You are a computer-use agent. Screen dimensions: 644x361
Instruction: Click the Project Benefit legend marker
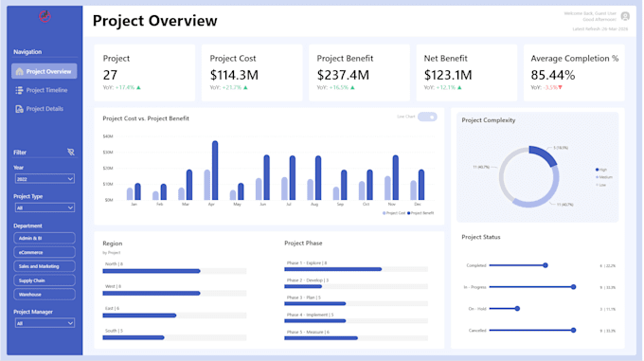409,213
